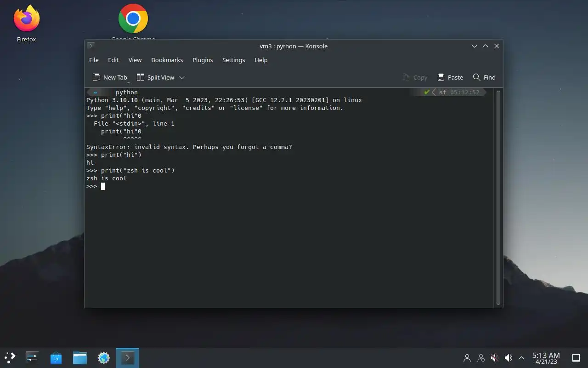Open the globe web browser taskbar icon
The image size is (588, 368).
(104, 357)
